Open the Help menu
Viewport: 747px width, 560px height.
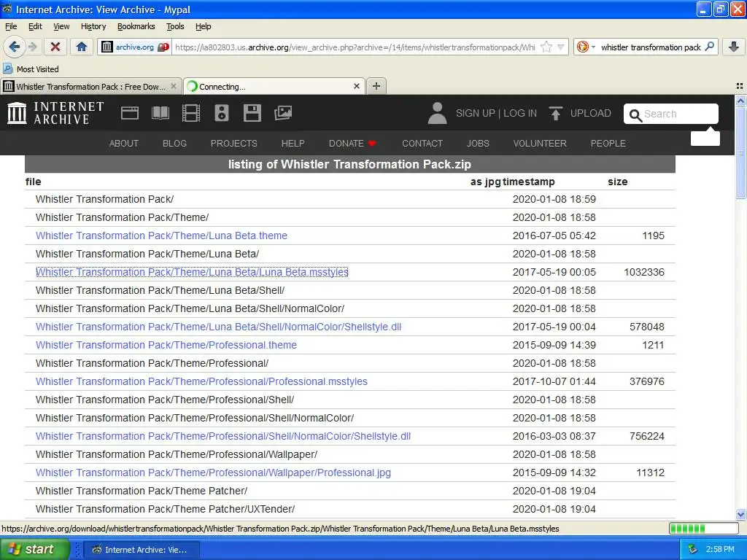pos(204,26)
